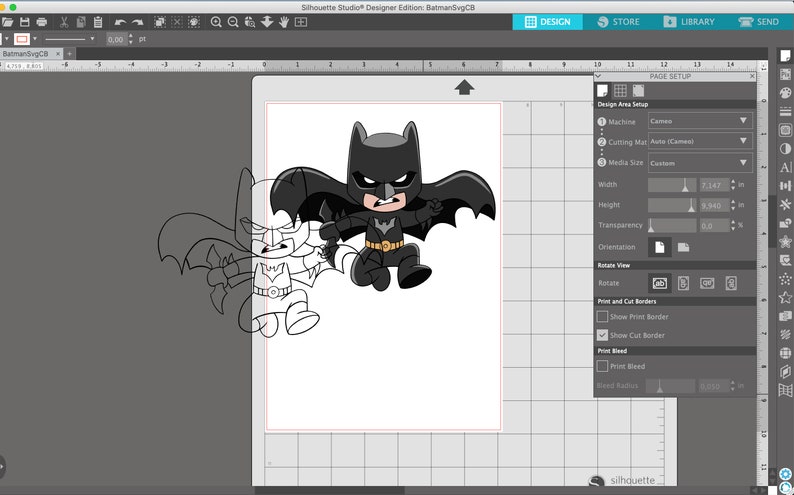Activate the Zoom Selection tool
This screenshot has height=495, width=794.
tap(250, 22)
